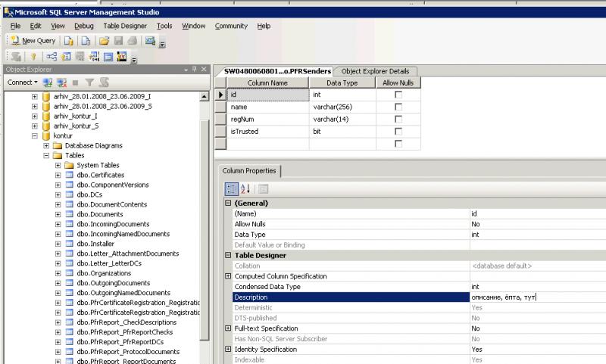
Task: Click the Property Pages icon
Action: [x=263, y=188]
